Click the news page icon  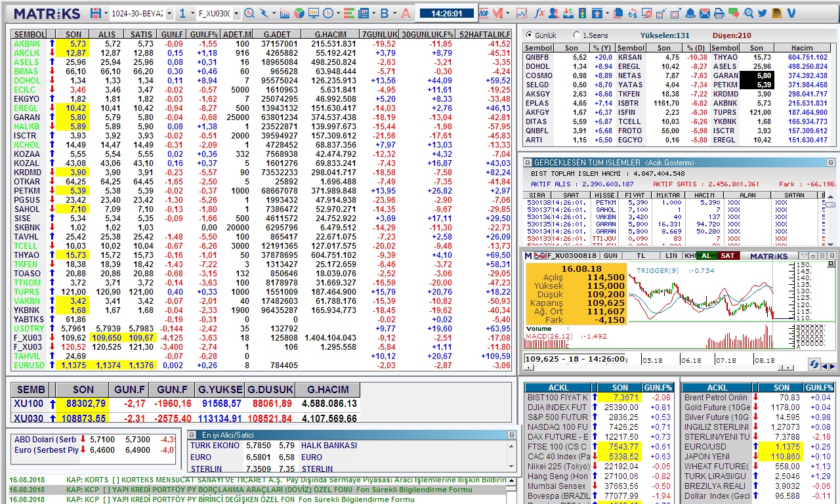(x=364, y=13)
